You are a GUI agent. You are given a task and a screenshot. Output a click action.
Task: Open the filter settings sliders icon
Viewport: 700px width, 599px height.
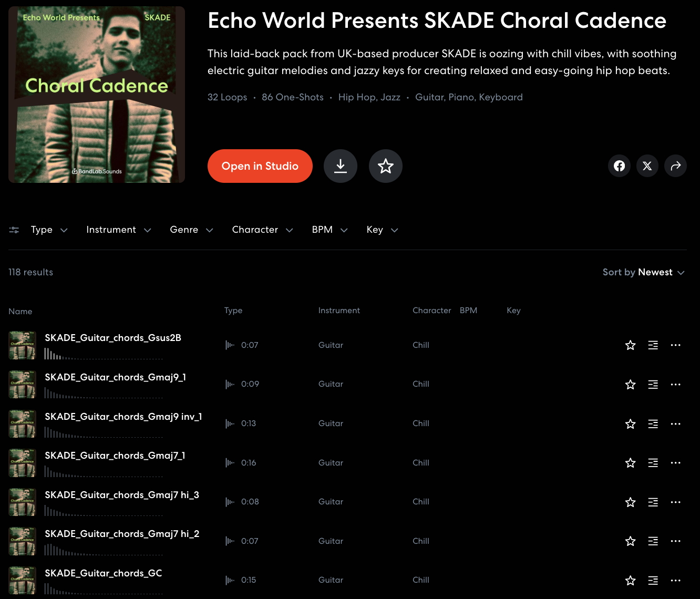[x=14, y=230]
